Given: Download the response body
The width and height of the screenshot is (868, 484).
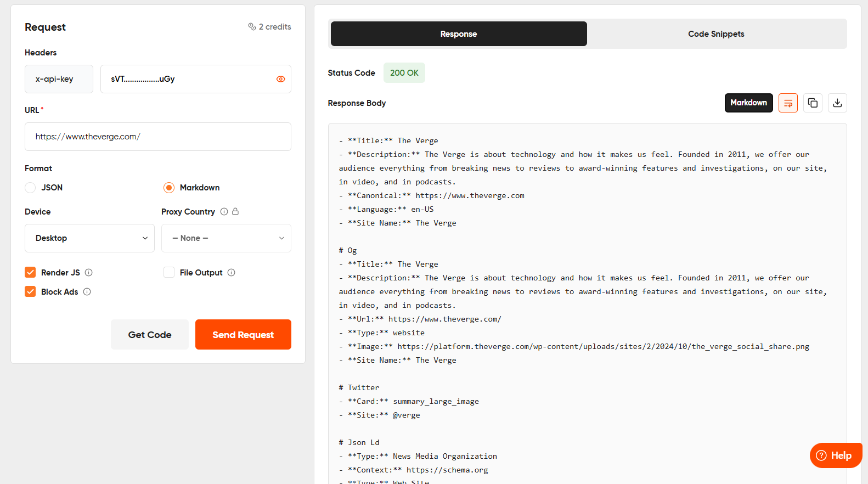Looking at the screenshot, I should (837, 103).
